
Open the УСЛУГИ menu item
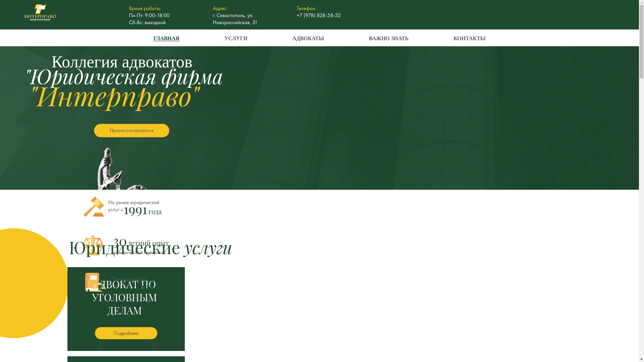point(236,39)
